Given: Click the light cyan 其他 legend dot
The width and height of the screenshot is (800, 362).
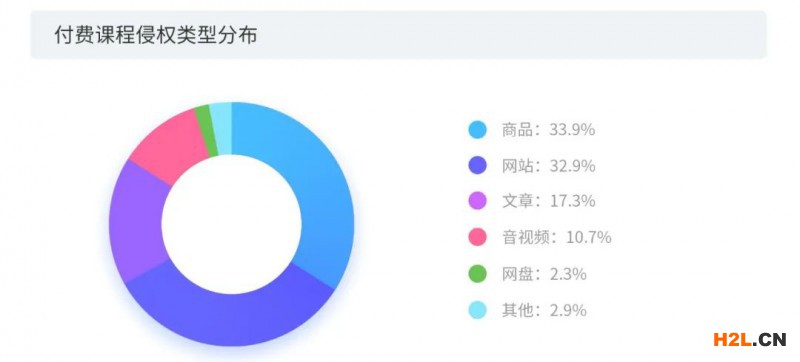Looking at the screenshot, I should pos(477,310).
